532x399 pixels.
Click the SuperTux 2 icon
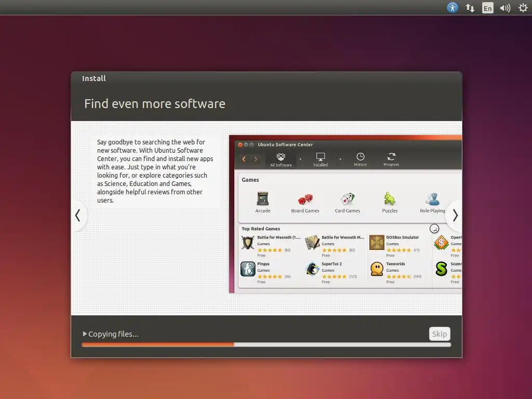point(312,269)
